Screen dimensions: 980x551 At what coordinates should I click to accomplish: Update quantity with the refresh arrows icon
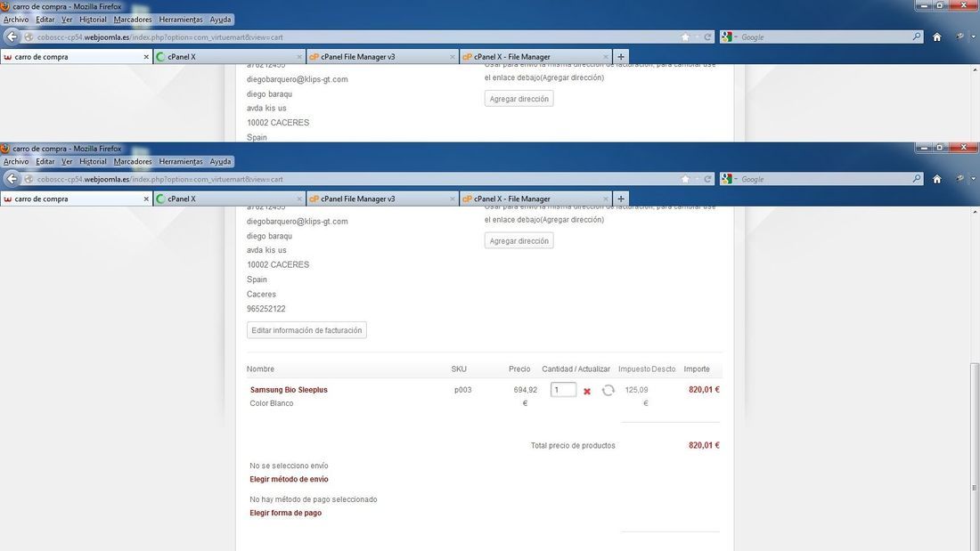tap(608, 391)
